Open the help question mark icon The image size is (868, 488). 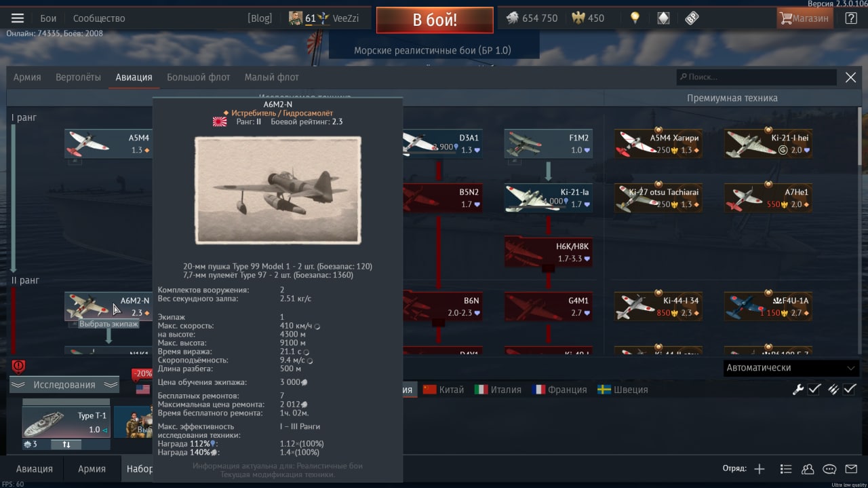851,18
